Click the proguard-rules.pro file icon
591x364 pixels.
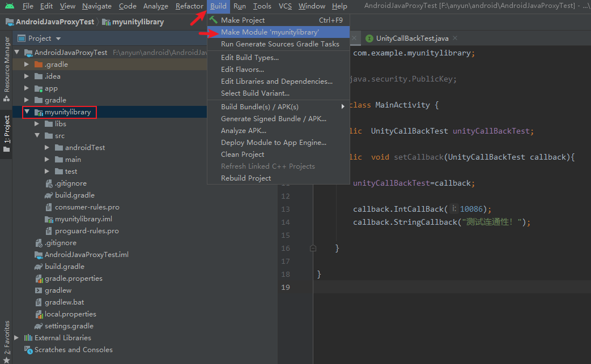click(49, 231)
